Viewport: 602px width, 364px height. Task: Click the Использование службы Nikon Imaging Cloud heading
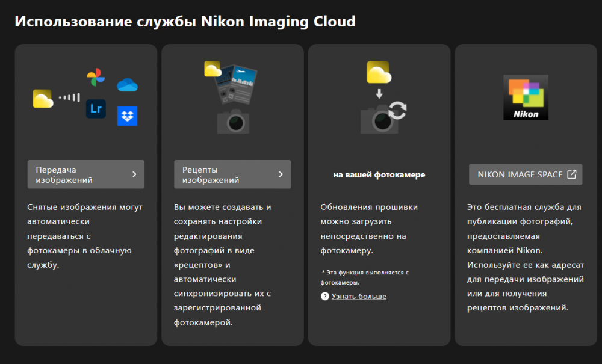185,22
